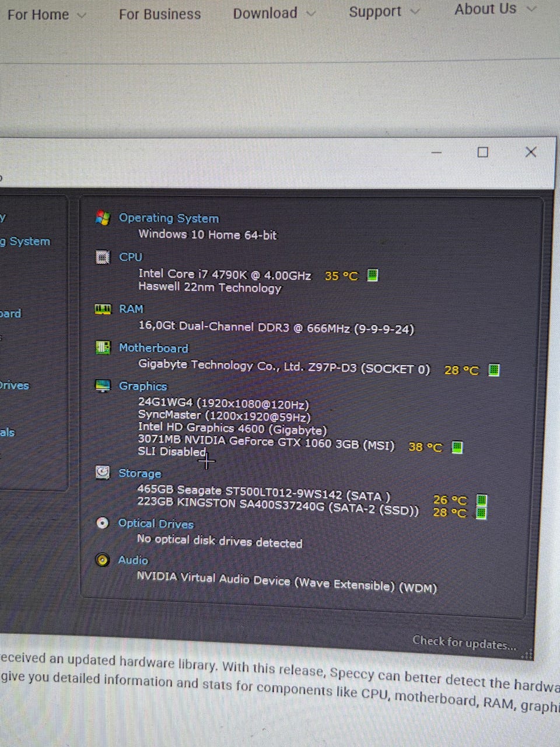Click SLI Disabled text

pos(172,452)
